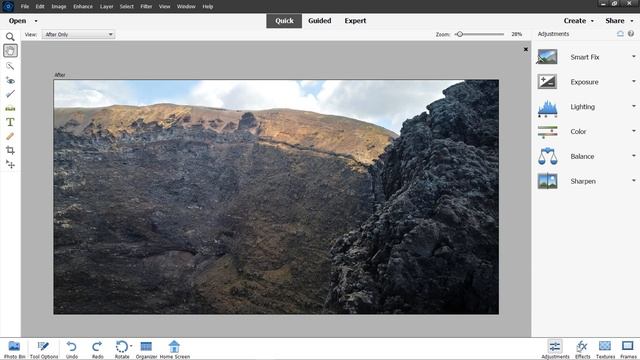Open the Photo Bin
This screenshot has height=360, width=640.
[x=14, y=349]
